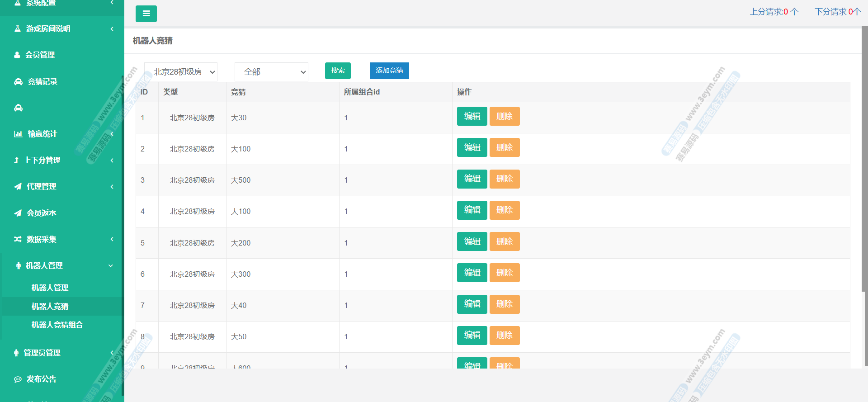Click 编辑 for row ID 1
Screen dimensions: 868x402
(x=472, y=116)
